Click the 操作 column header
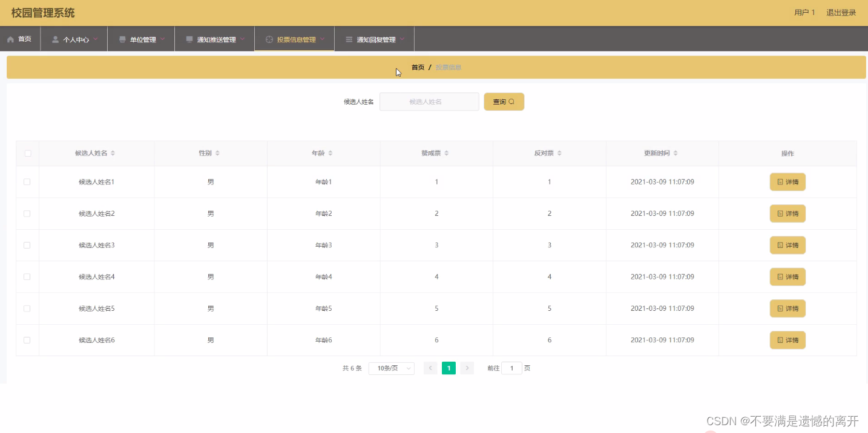Screen dimensions: 868x433 pyautogui.click(x=787, y=154)
